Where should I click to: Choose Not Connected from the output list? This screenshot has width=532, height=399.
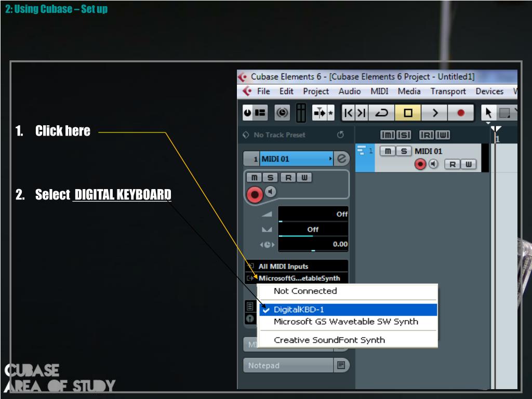(348, 291)
